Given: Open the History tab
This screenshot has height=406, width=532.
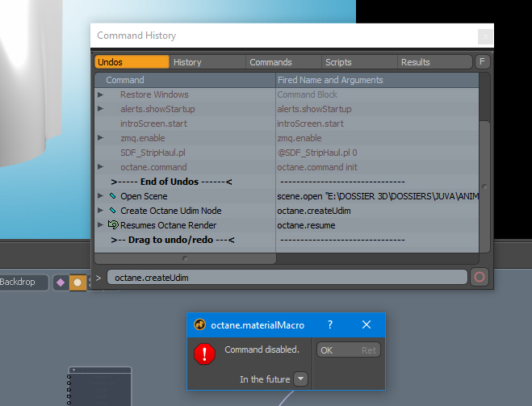Looking at the screenshot, I should click(207, 62).
